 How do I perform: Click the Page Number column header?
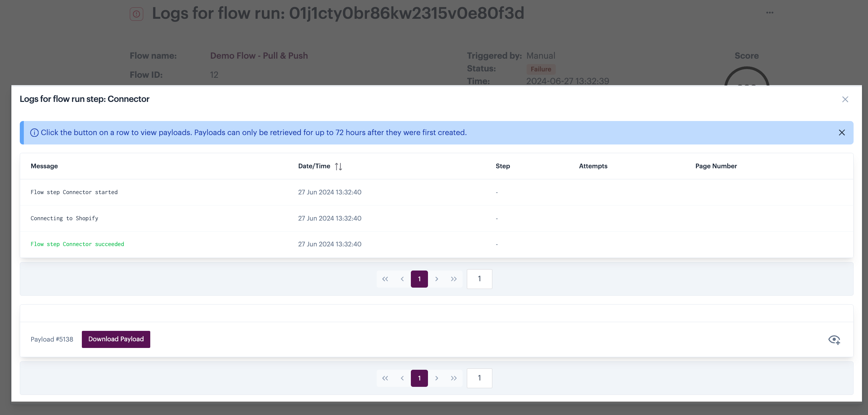point(716,166)
